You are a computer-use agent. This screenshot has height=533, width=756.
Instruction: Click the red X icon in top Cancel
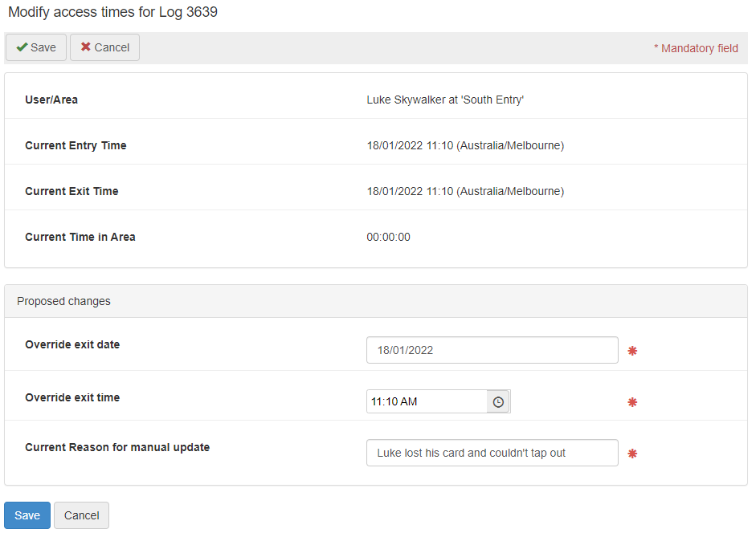85,47
